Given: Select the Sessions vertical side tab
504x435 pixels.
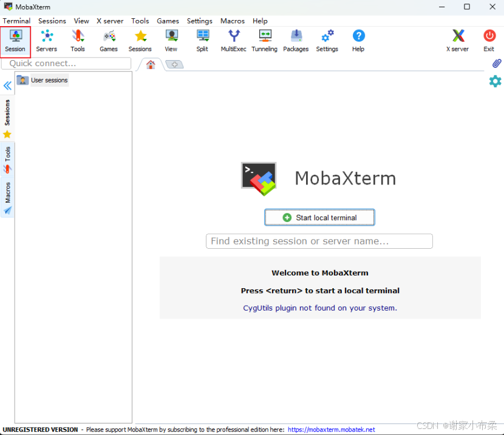Looking at the screenshot, I should (x=7, y=118).
